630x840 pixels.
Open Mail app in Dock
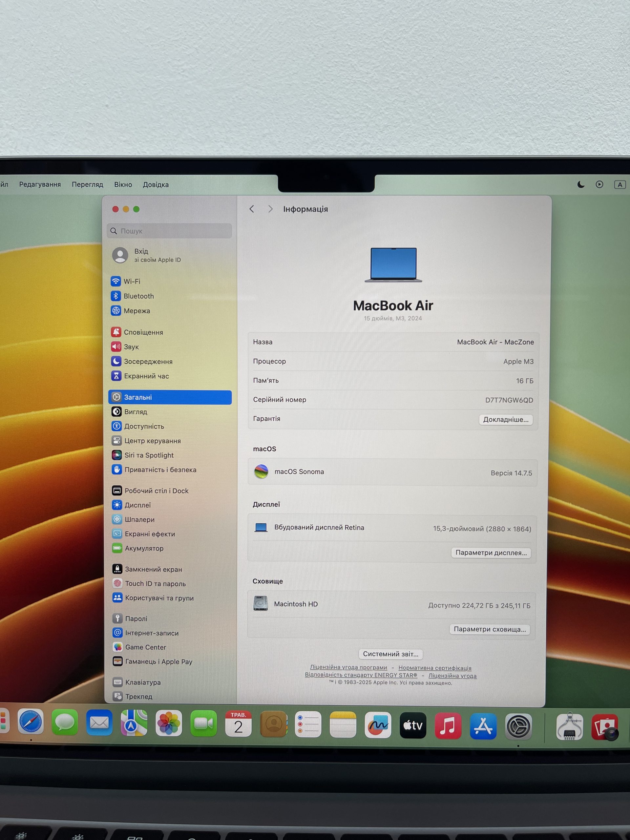(x=99, y=723)
